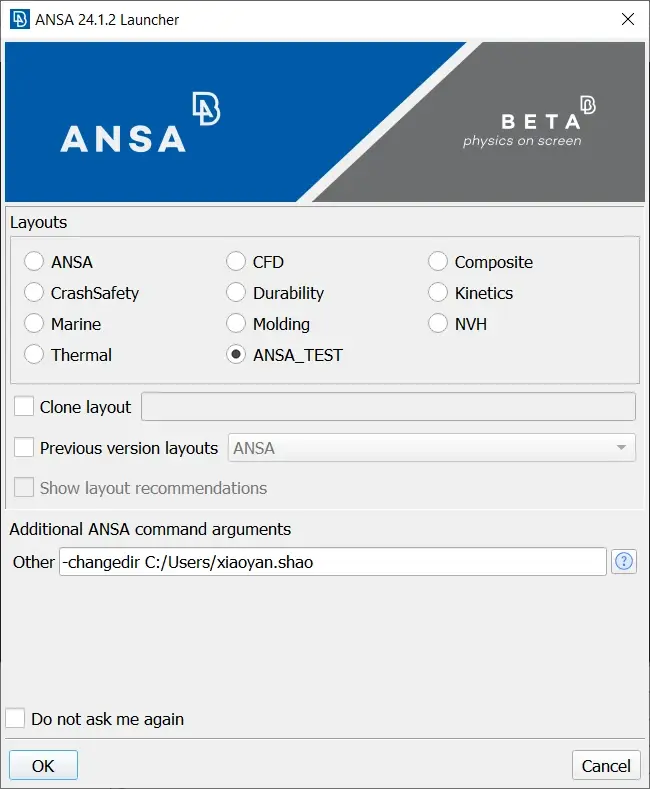650x789 pixels.
Task: Open the previous version layouts dropdown
Action: tap(432, 447)
